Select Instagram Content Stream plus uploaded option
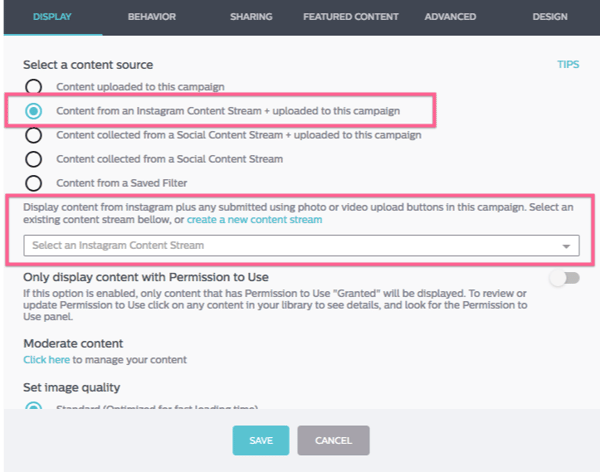The width and height of the screenshot is (600, 472). (x=33, y=111)
